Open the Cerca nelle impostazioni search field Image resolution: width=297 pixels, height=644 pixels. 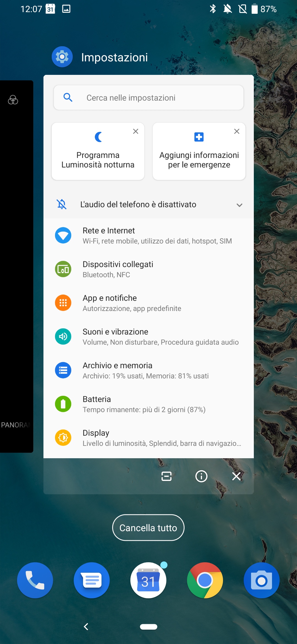(x=148, y=98)
